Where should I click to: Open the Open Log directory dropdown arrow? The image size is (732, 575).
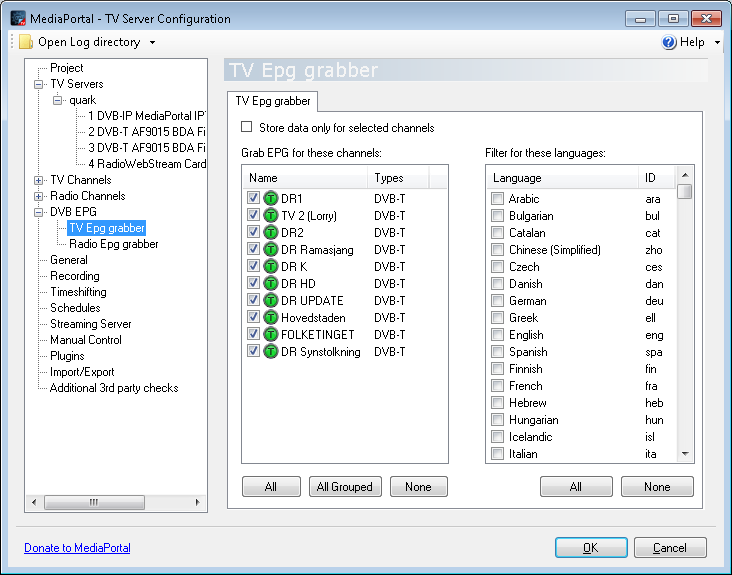tap(152, 42)
